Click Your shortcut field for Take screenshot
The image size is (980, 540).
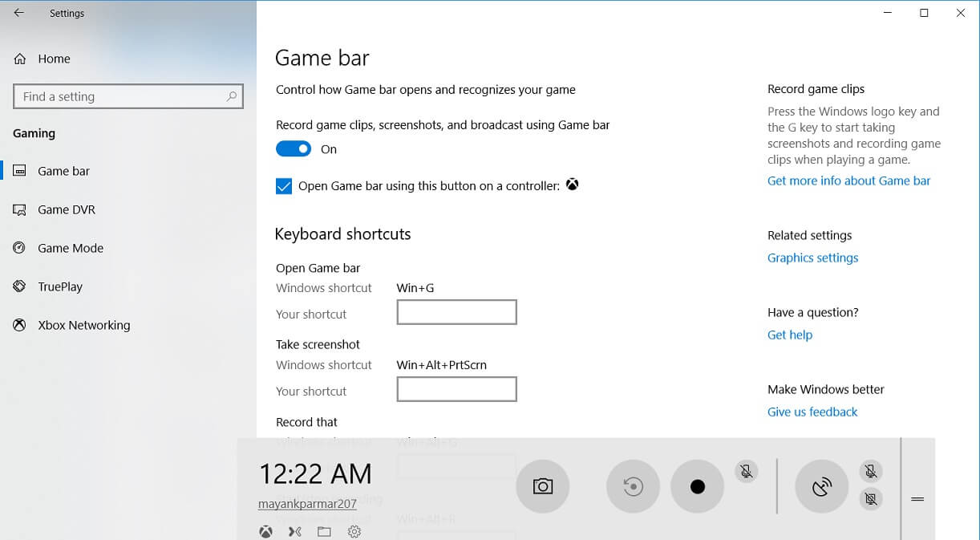457,389
